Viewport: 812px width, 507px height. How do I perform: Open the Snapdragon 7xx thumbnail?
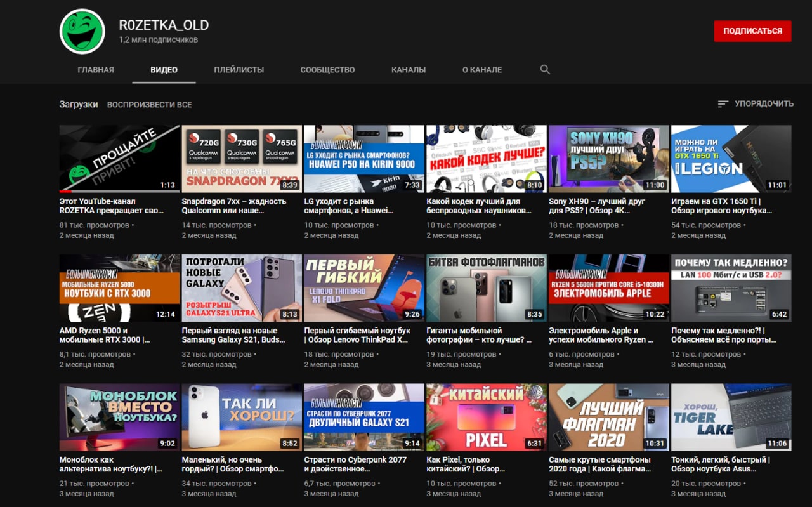point(242,159)
